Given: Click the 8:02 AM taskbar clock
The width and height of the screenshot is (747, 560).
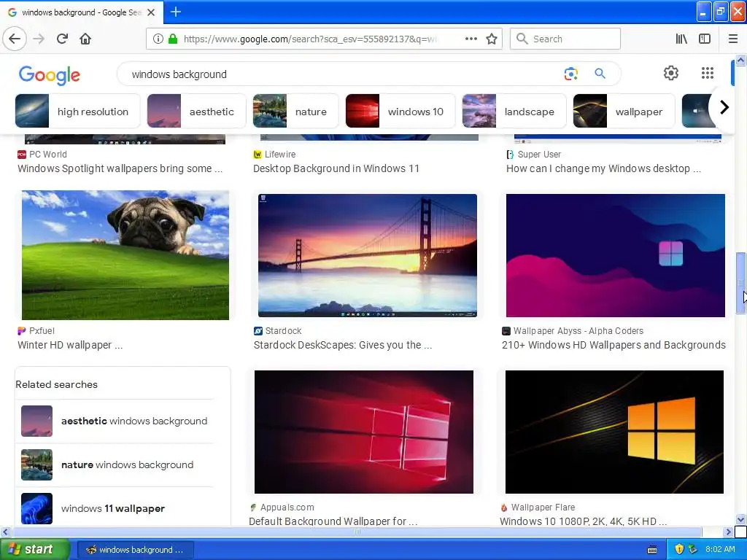Looking at the screenshot, I should coord(720,550).
